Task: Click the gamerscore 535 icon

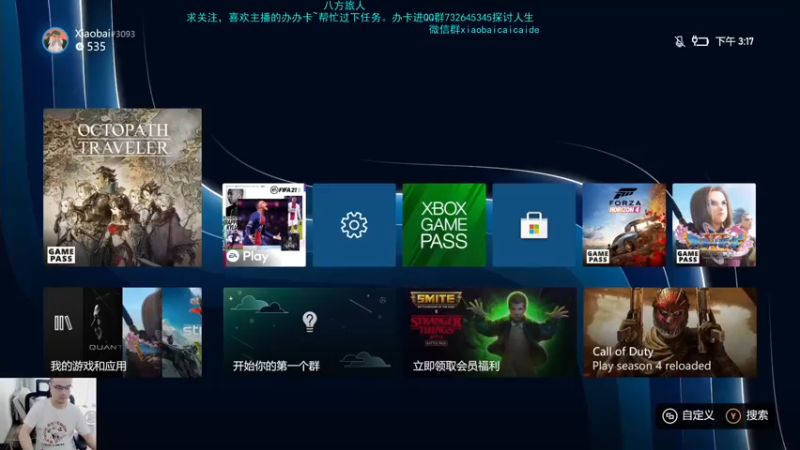Action: tap(79, 46)
